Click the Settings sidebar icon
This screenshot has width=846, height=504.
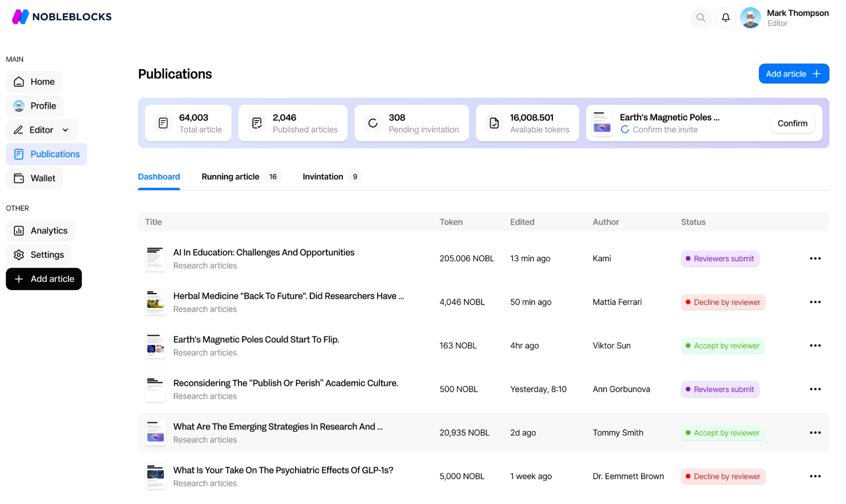pyautogui.click(x=18, y=255)
